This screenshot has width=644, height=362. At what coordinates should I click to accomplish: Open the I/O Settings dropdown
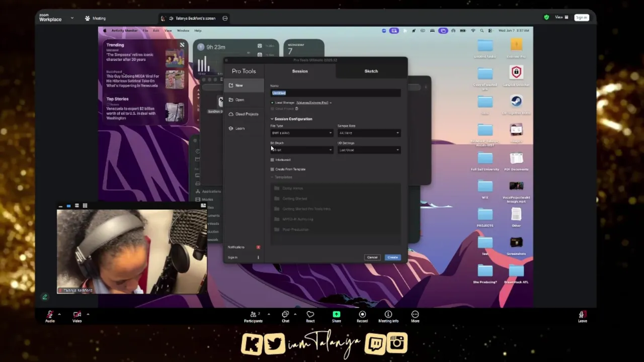[369, 150]
